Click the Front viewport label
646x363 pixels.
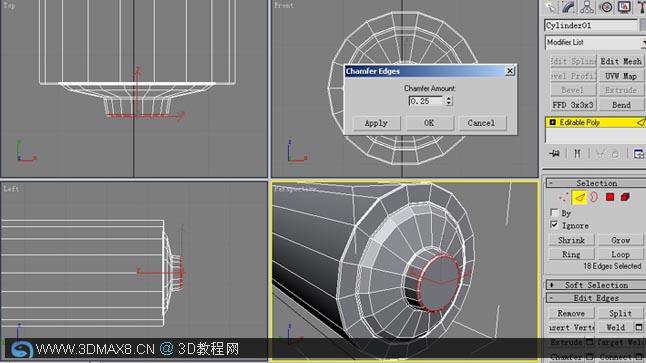(284, 5)
